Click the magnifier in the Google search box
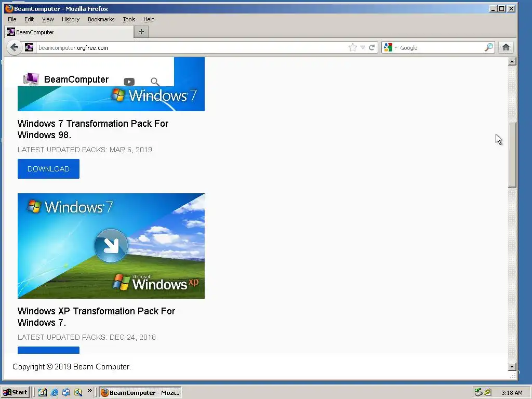The height and width of the screenshot is (399, 532). (x=488, y=47)
